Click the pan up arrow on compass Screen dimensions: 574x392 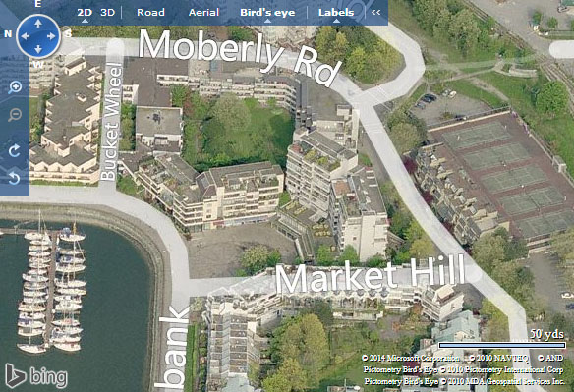38,24
